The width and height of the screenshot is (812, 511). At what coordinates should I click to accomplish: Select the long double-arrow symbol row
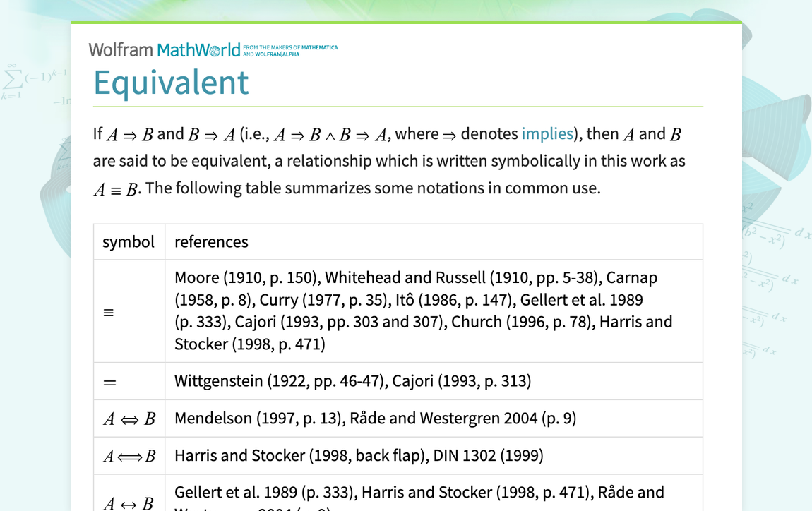click(x=129, y=455)
